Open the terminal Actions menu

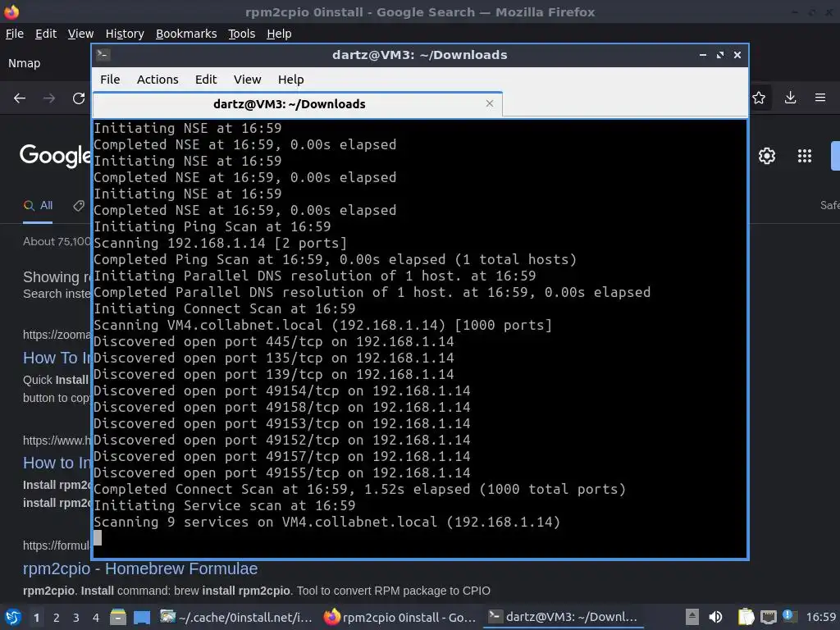[x=157, y=80]
